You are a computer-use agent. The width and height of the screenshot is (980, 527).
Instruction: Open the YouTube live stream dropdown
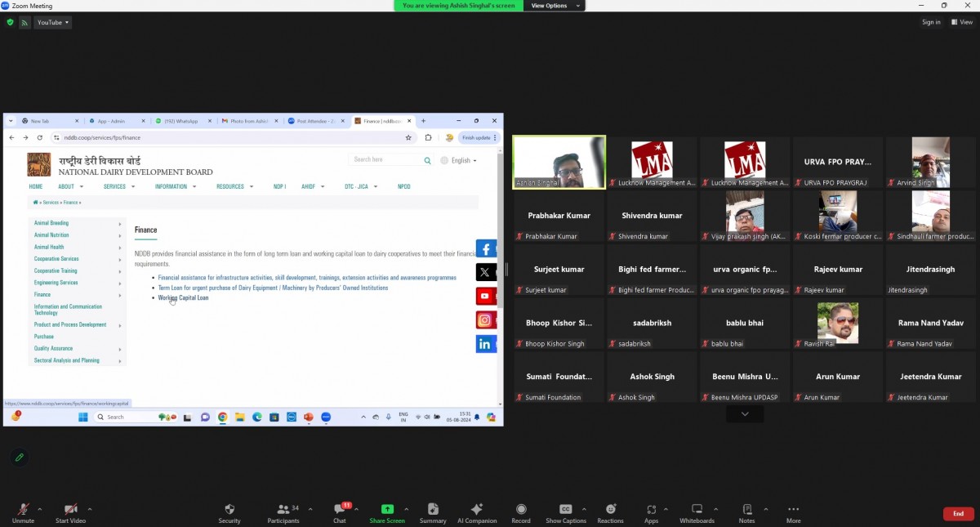(53, 22)
